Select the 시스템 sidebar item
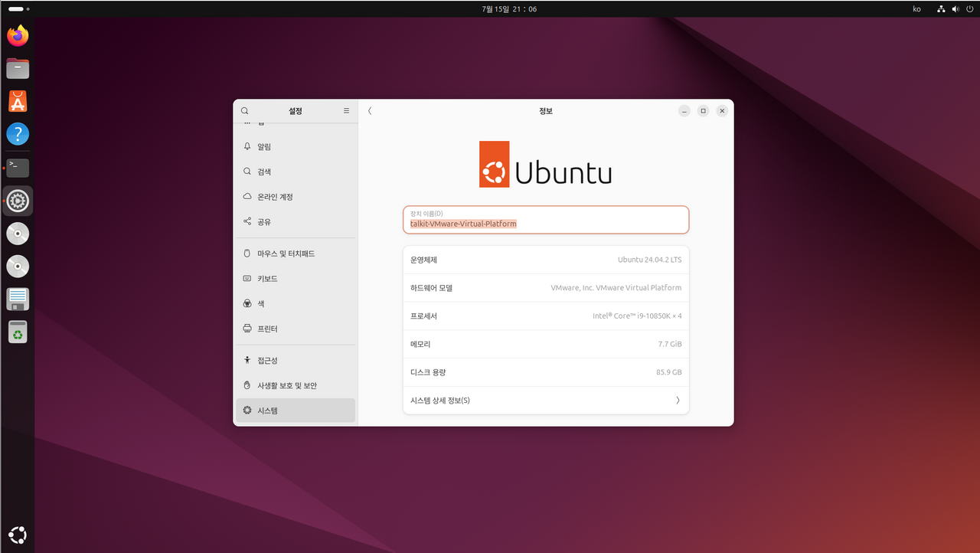Image resolution: width=980 pixels, height=553 pixels. tap(296, 411)
